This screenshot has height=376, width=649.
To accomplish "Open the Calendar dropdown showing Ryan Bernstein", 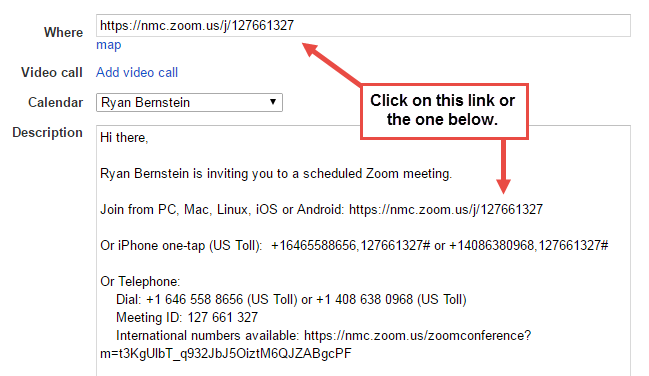I will click(x=189, y=102).
